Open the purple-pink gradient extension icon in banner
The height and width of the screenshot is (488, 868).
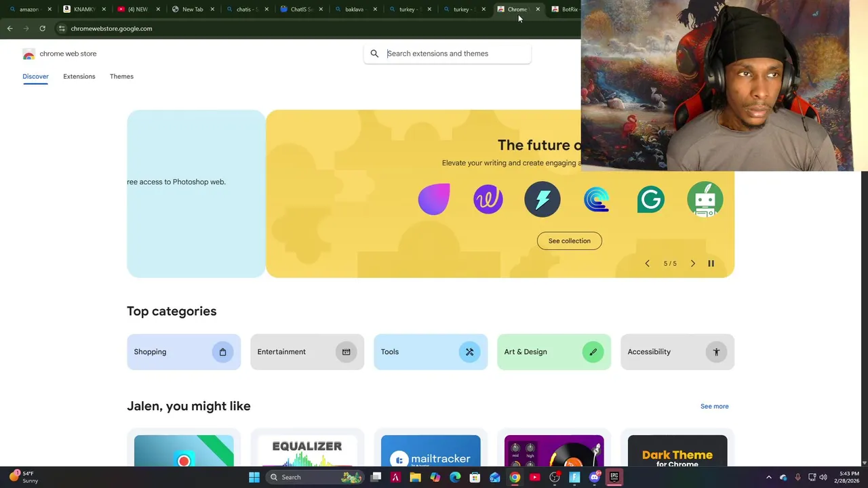click(434, 199)
